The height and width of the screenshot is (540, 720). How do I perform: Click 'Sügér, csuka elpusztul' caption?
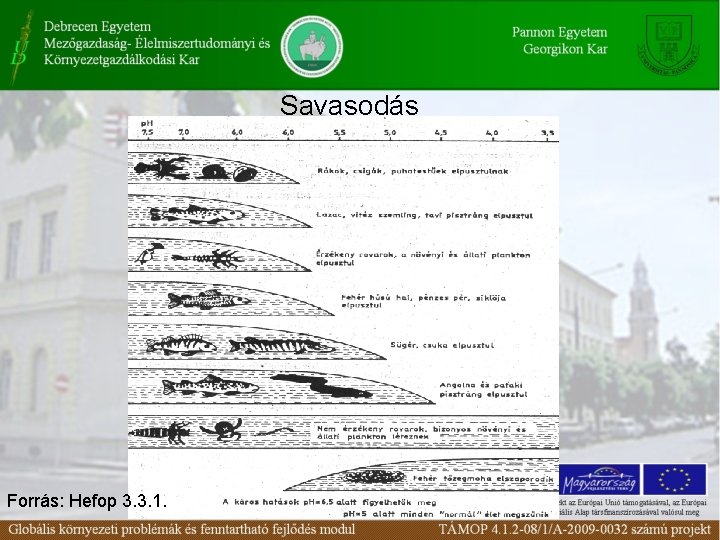442,345
